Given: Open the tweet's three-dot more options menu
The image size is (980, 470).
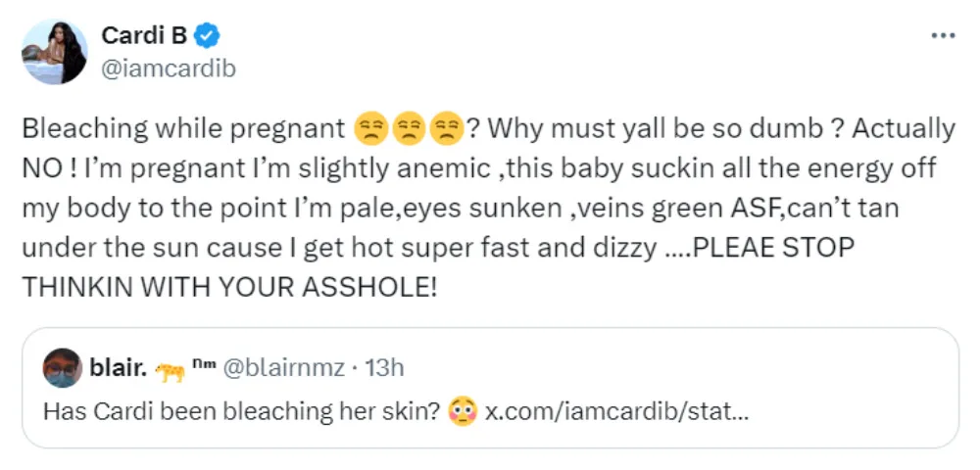Looking at the screenshot, I should (942, 36).
